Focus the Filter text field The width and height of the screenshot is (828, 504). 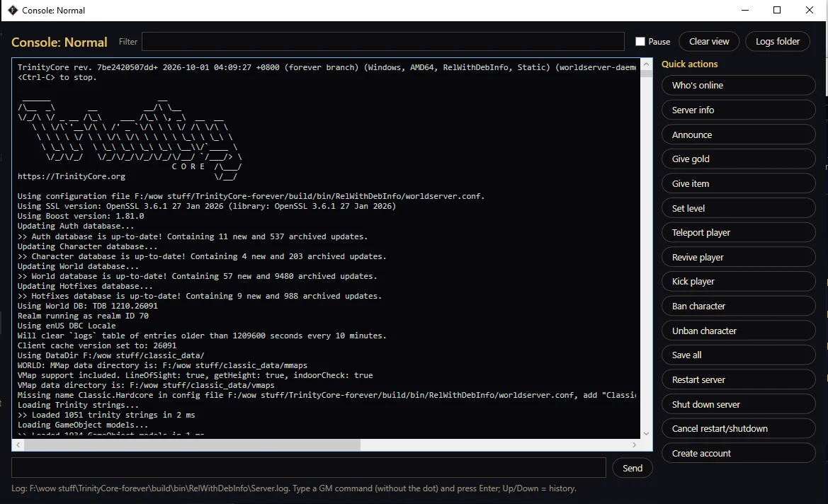tap(383, 41)
